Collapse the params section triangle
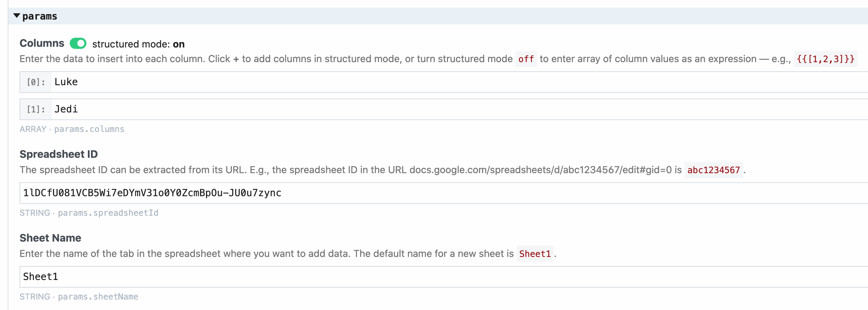 click(x=16, y=16)
